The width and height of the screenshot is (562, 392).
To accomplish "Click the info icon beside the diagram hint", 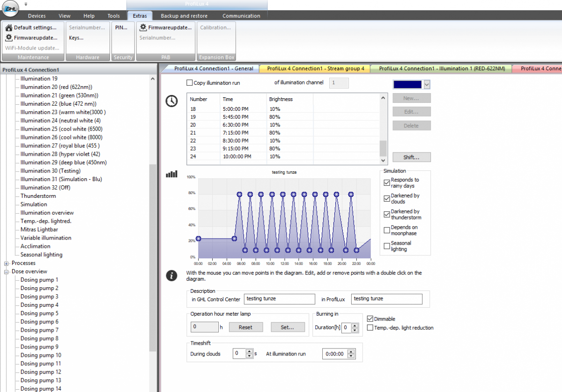I will click(172, 276).
